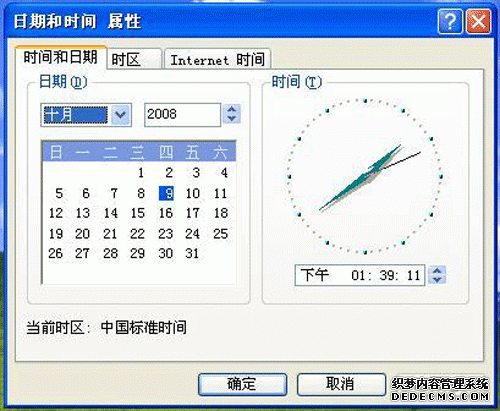
Task: Pick day 1 in the calendar
Action: 141,173
